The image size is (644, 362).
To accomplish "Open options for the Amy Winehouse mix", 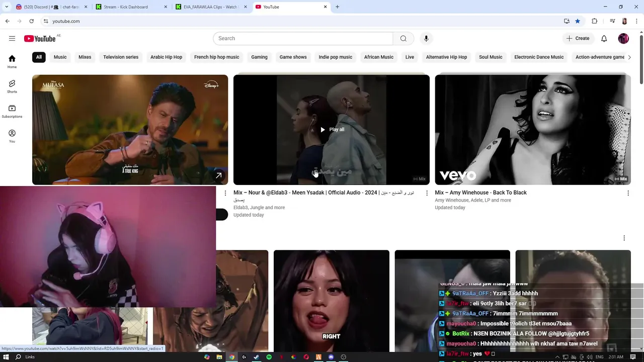I will point(628,193).
